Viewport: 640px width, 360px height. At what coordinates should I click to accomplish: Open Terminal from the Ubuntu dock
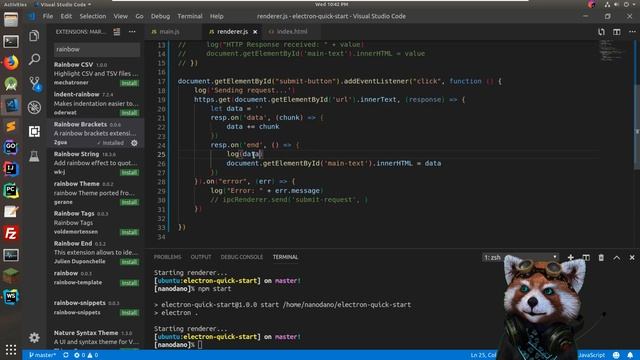11,41
